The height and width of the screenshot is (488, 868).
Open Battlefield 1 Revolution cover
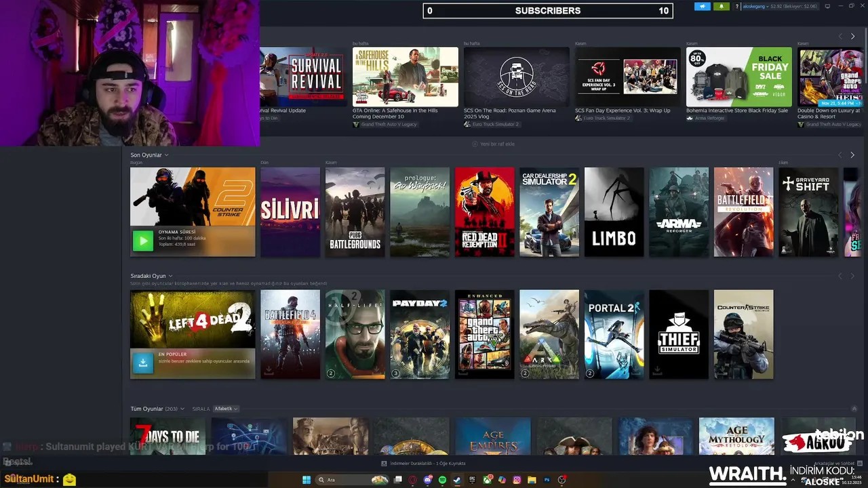click(743, 212)
